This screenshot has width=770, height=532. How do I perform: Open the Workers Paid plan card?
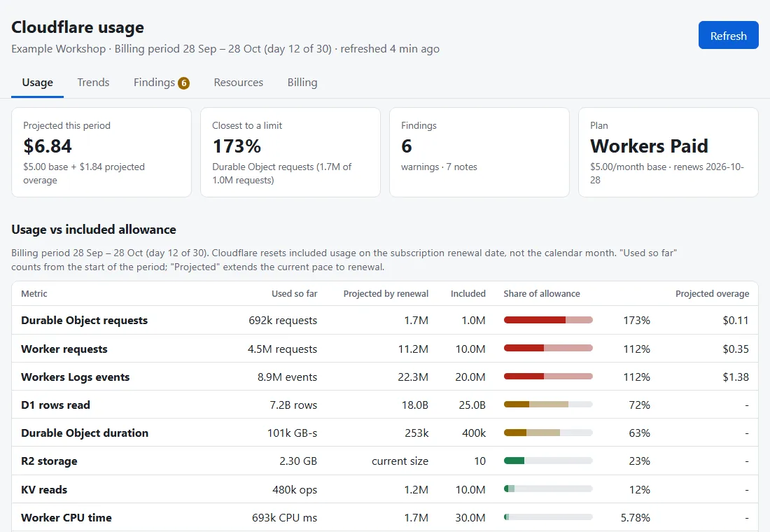pos(668,153)
